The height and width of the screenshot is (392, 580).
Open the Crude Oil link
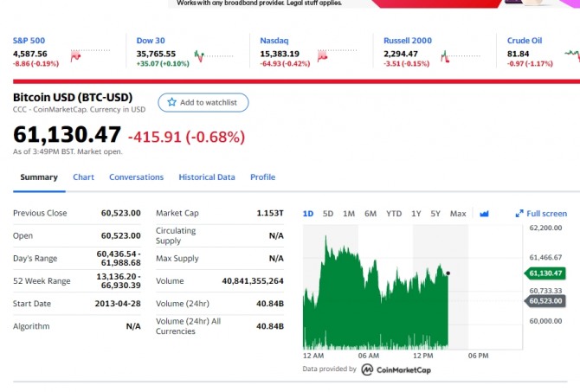point(525,41)
